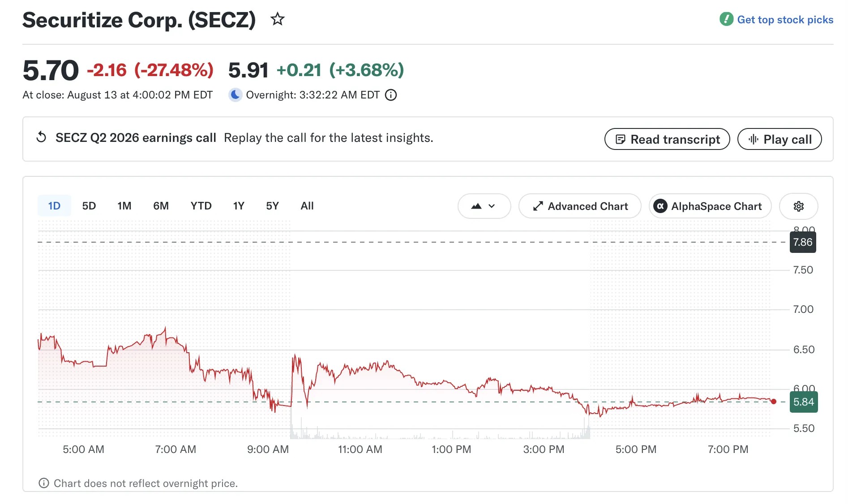Click the 1:00 PM axis label

(451, 449)
